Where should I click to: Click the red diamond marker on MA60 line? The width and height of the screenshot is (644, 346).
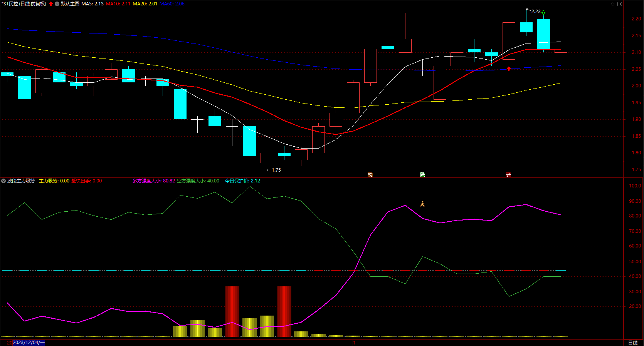click(509, 69)
